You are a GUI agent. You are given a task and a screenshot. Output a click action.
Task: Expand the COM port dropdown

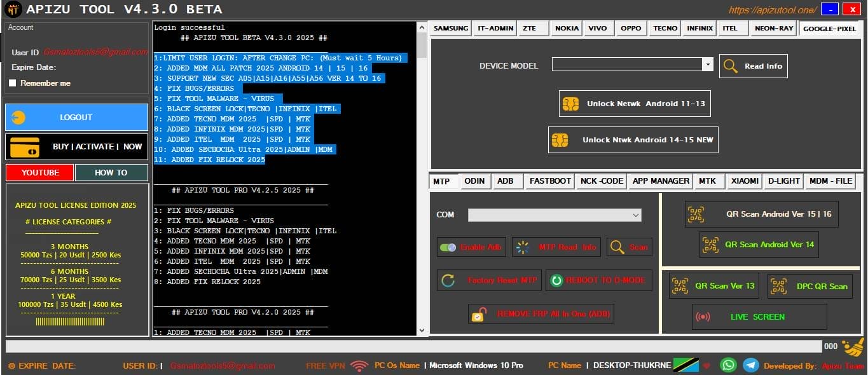(635, 215)
